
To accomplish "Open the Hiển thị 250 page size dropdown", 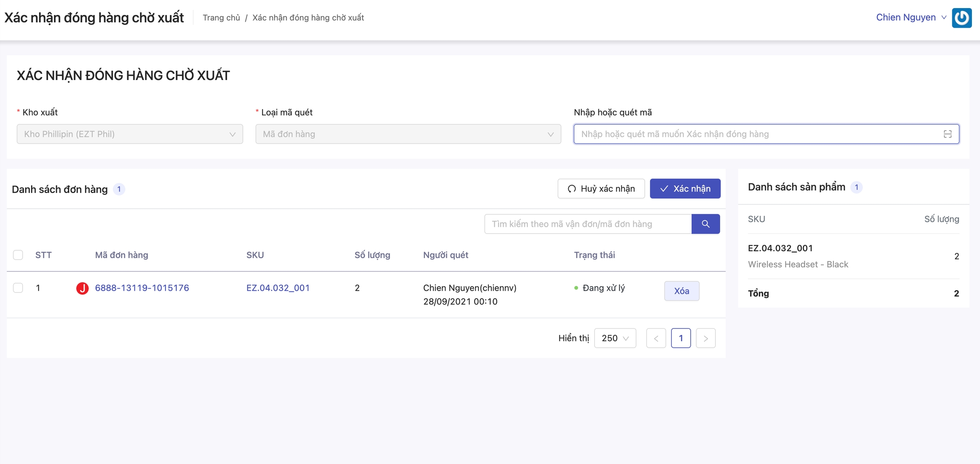I will click(x=615, y=338).
